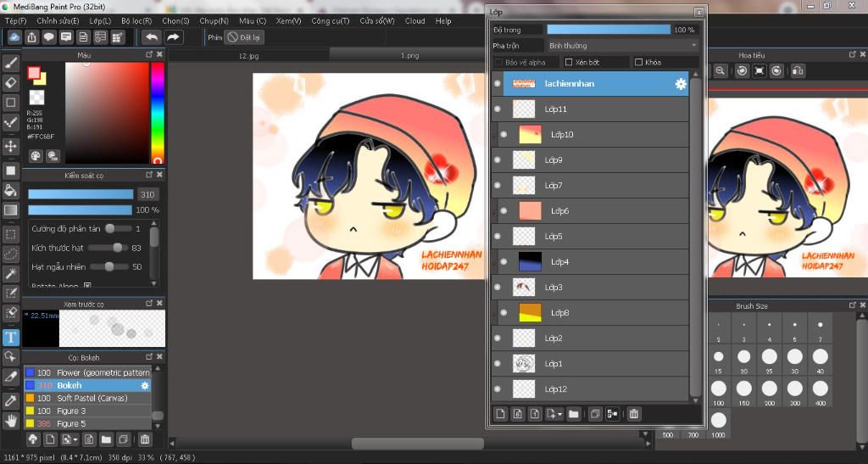The image size is (868, 464).
Task: Click the Undo arrow
Action: click(x=151, y=37)
